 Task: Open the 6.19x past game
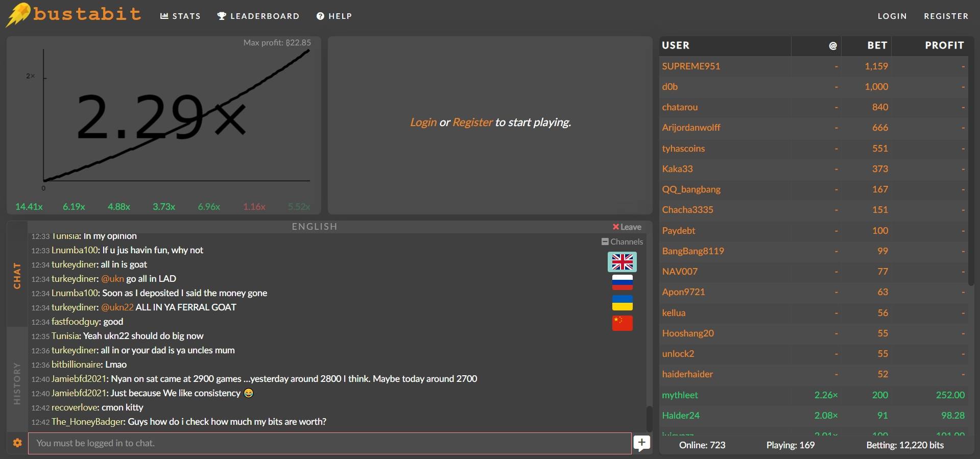click(x=74, y=207)
